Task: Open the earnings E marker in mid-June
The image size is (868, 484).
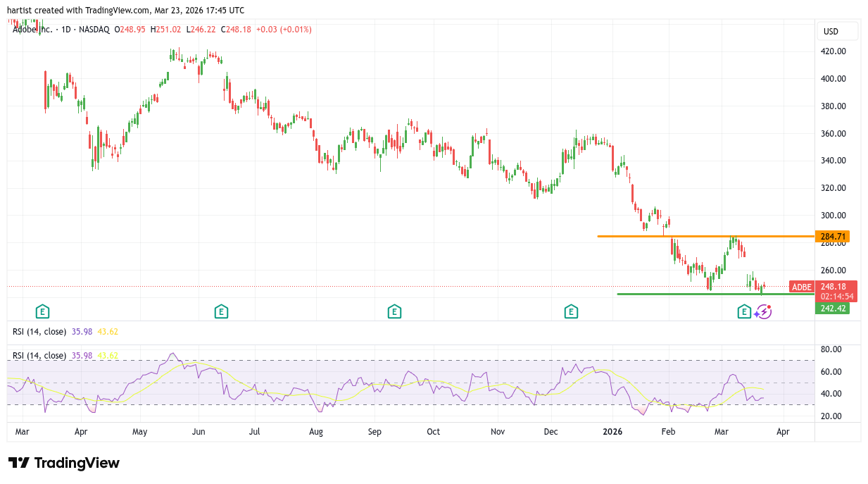Action: coord(221,311)
